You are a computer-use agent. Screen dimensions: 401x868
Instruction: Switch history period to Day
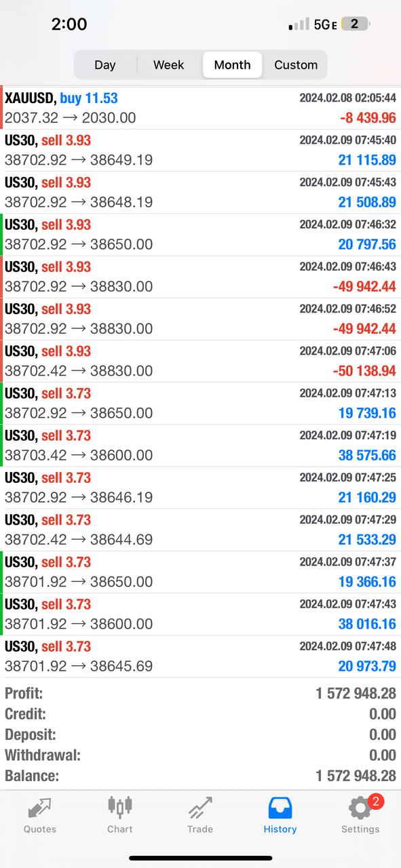105,65
